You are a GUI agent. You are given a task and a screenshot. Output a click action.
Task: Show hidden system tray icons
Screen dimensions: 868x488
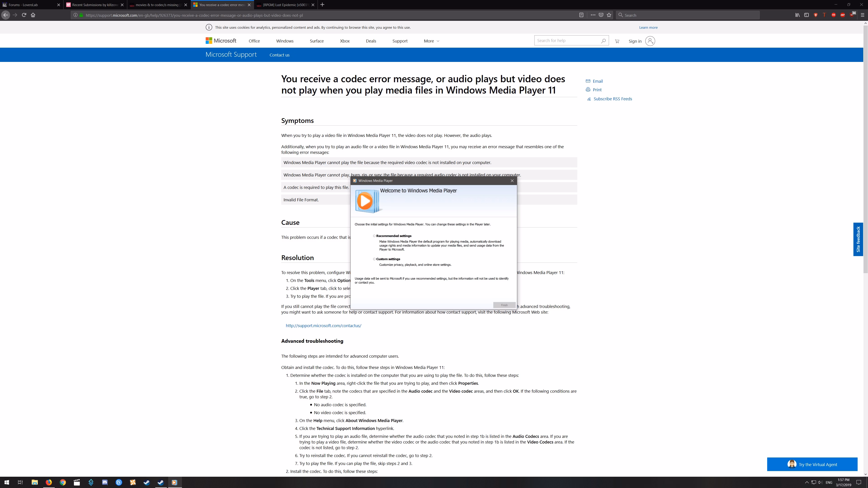click(807, 482)
